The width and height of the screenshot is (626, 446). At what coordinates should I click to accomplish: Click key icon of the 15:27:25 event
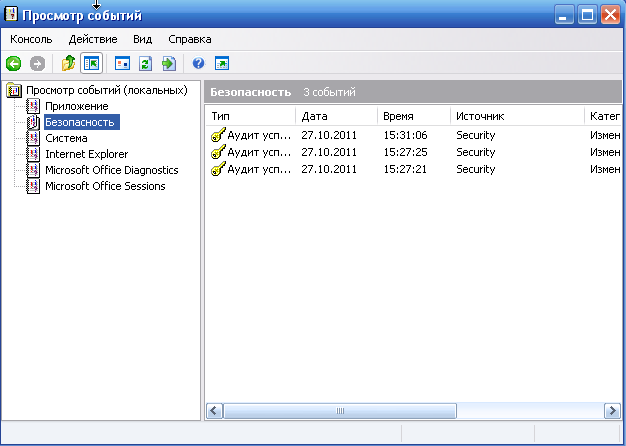[x=218, y=152]
